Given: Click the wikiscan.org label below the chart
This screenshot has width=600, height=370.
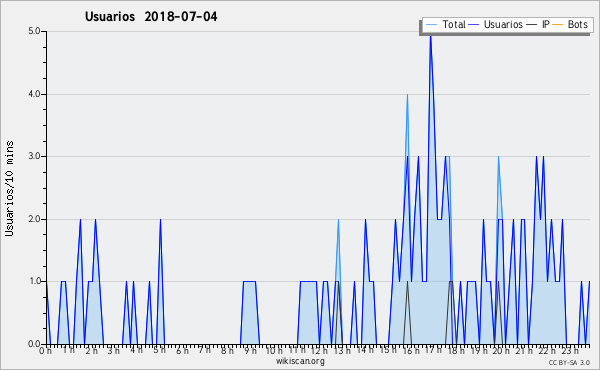Looking at the screenshot, I should pos(300,361).
